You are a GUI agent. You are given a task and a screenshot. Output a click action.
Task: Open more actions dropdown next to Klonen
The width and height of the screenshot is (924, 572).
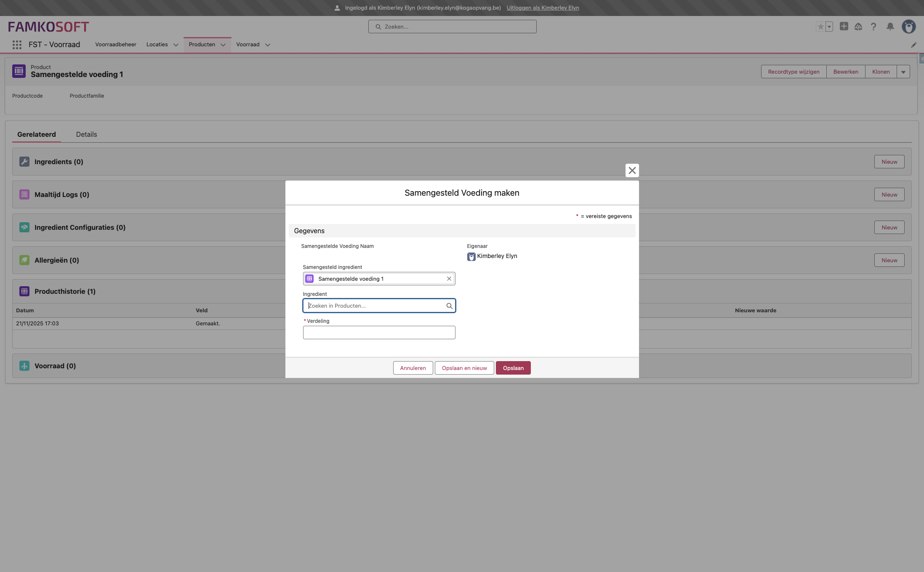pos(903,72)
